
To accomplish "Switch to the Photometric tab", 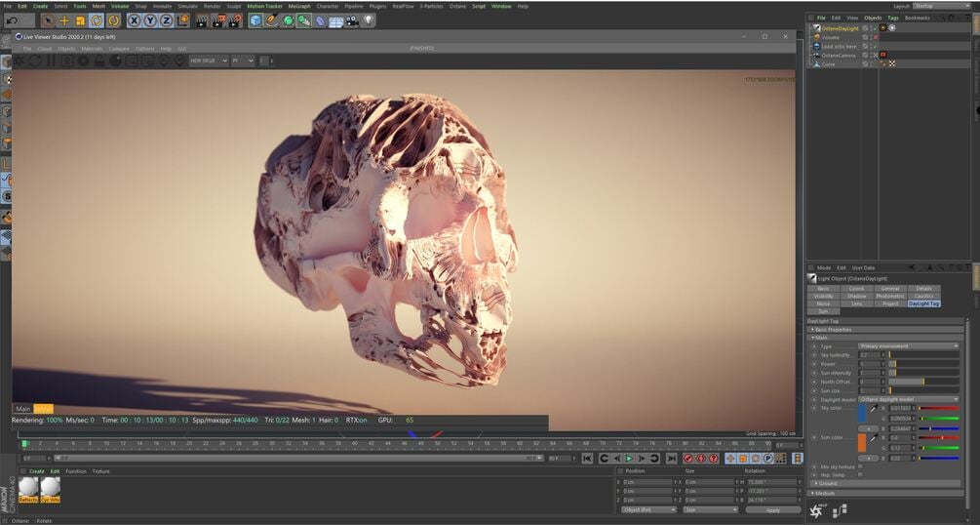I will (x=889, y=296).
